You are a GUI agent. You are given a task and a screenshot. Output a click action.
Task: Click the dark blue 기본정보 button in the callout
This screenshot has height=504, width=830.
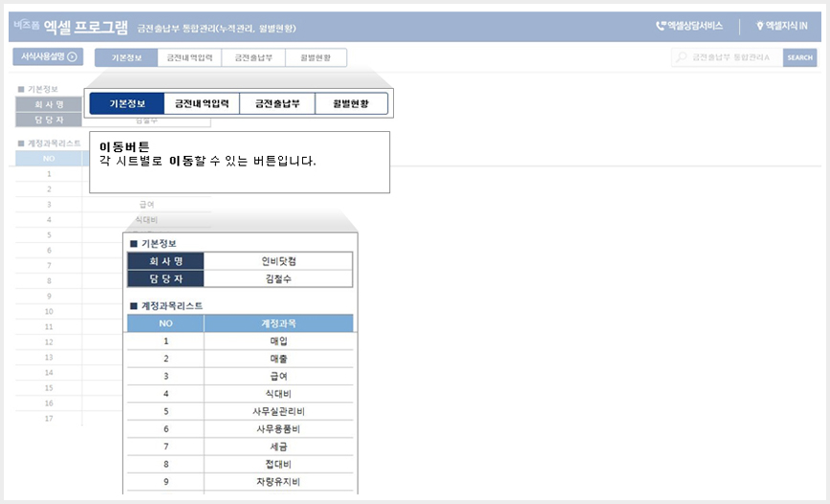(127, 103)
